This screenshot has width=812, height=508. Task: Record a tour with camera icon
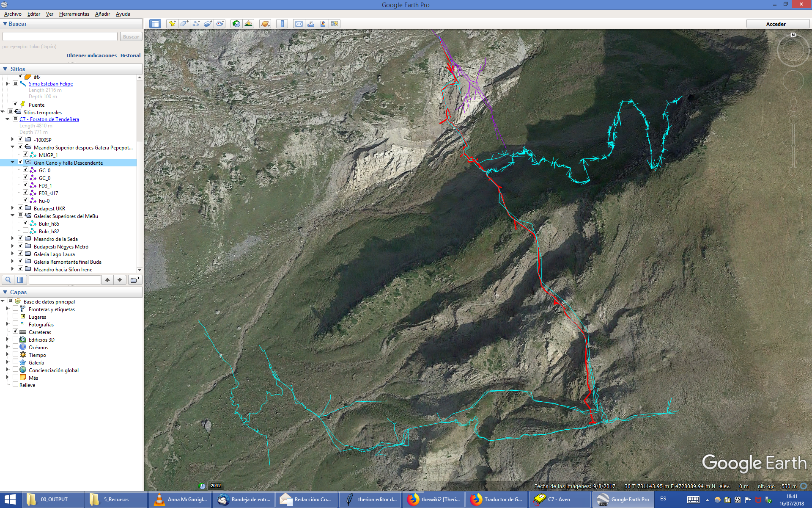(220, 24)
